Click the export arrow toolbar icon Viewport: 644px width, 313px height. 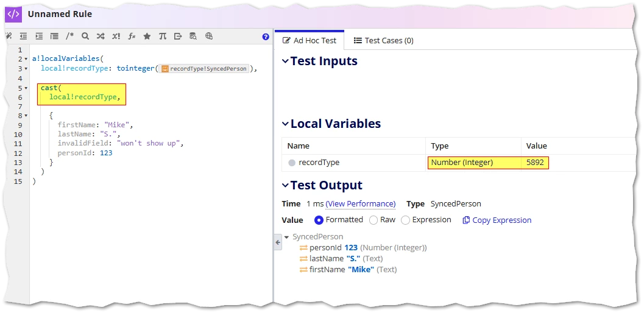click(x=178, y=36)
